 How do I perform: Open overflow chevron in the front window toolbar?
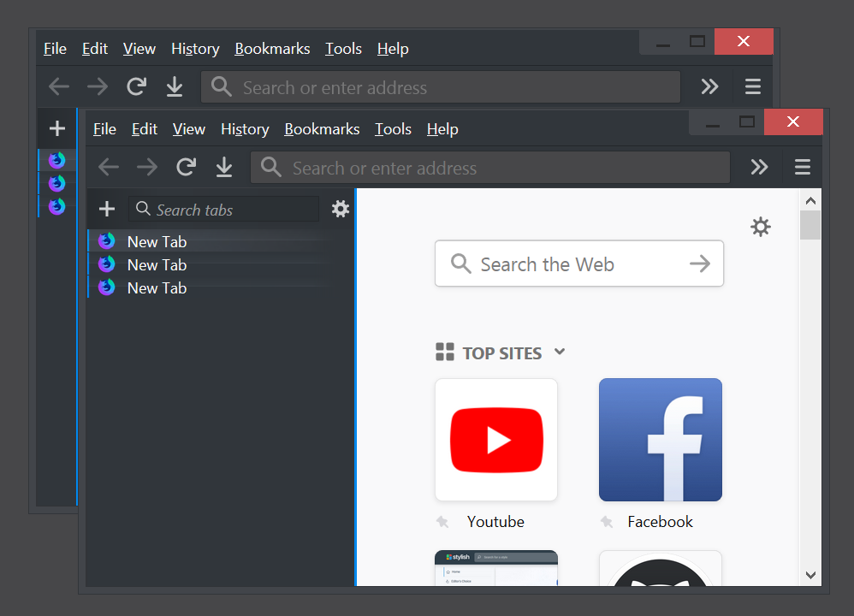[759, 167]
